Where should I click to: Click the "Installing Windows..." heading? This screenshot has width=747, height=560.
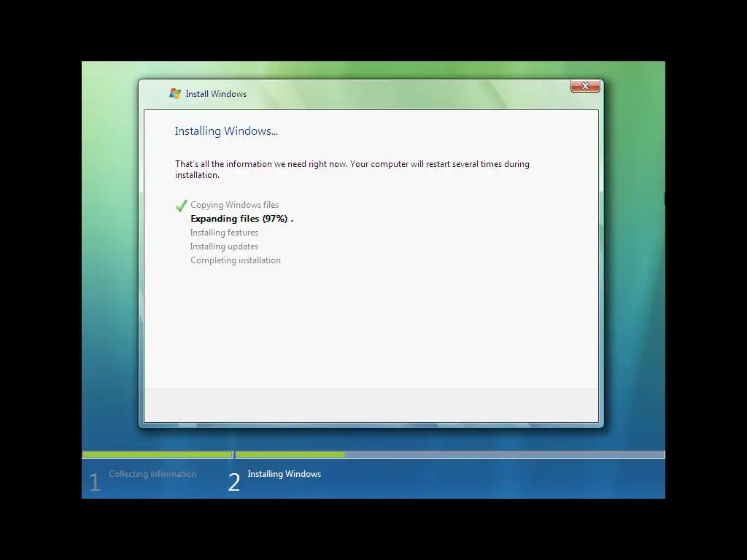(226, 131)
